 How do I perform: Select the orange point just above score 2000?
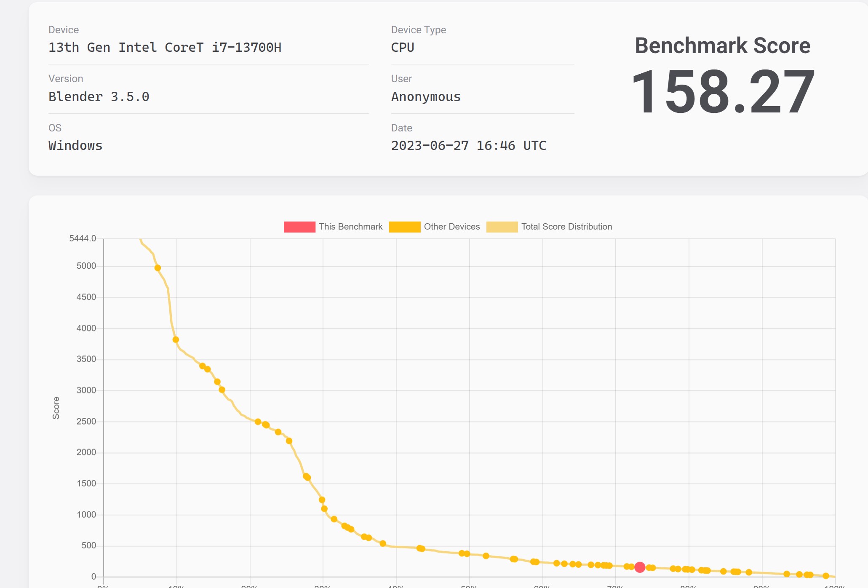pos(289,441)
